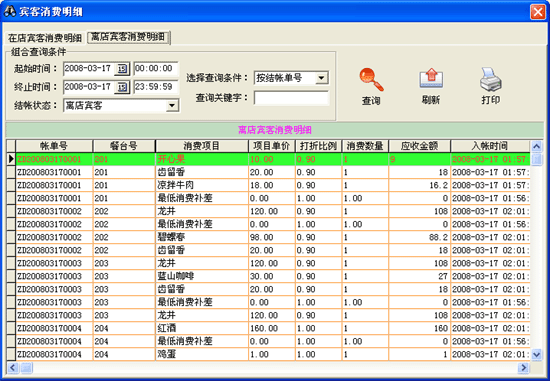Viewport: 550px width, 381px height.
Task: Select the 碧螺春 row in table
Action: point(268,237)
